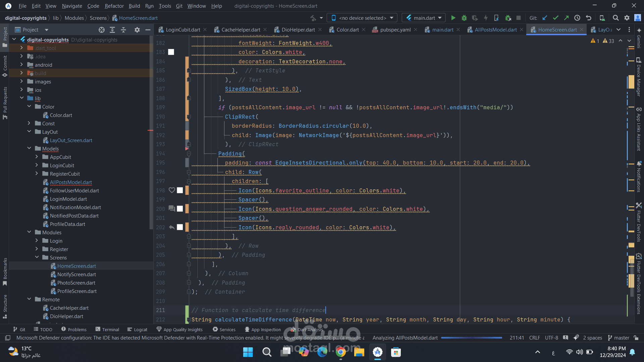Click the Search Everywhere magnifier
This screenshot has height=362, width=644.
pyautogui.click(x=615, y=18)
